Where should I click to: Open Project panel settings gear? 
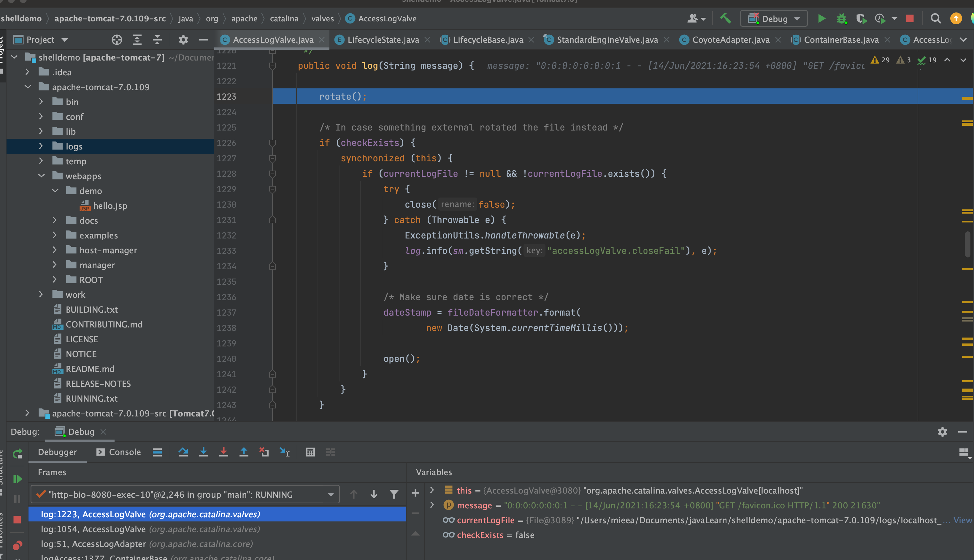[x=183, y=40]
